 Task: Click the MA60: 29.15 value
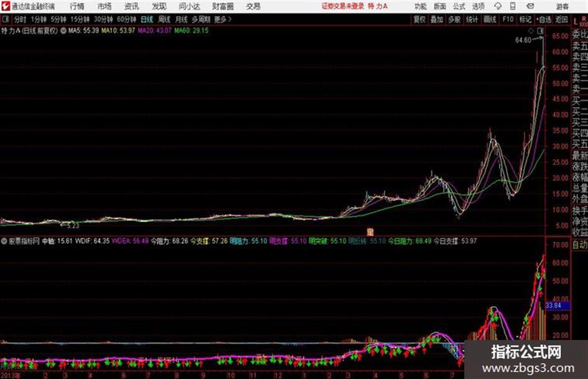(191, 30)
